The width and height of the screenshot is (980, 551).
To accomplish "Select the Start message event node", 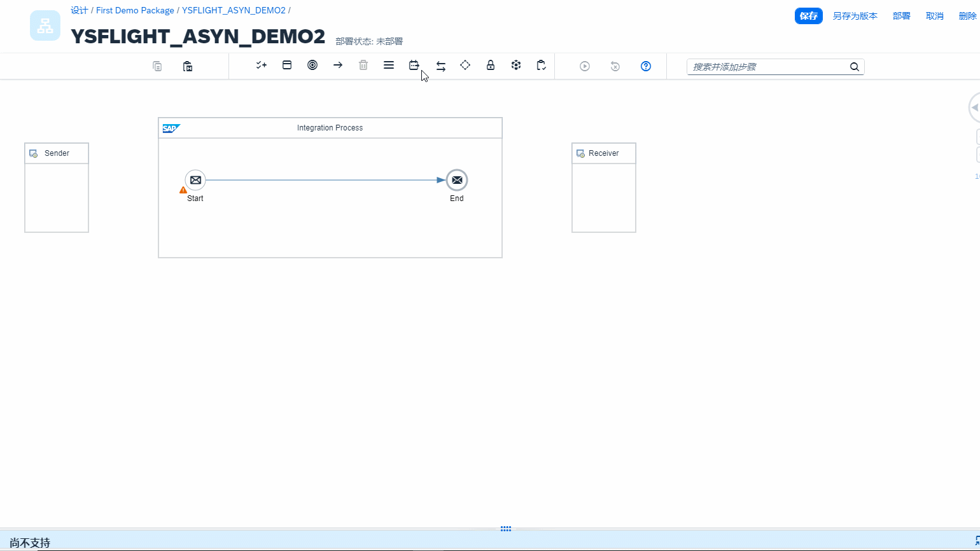I will pos(195,180).
